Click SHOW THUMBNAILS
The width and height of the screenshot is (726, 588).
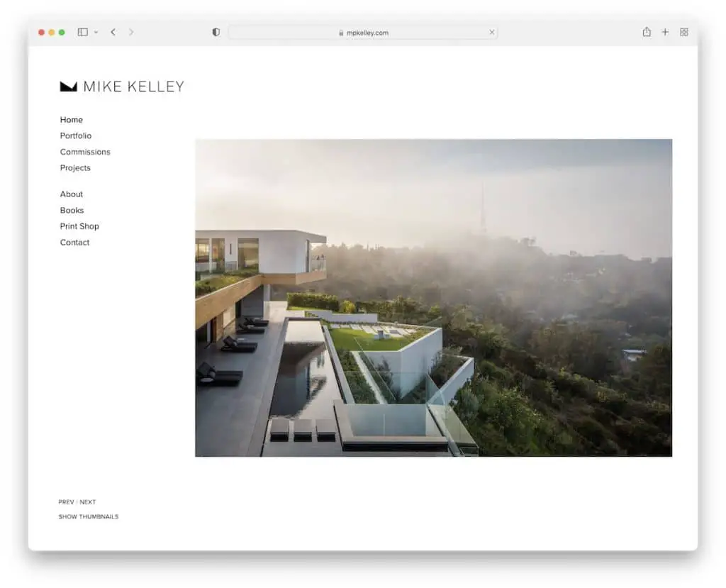pos(89,516)
